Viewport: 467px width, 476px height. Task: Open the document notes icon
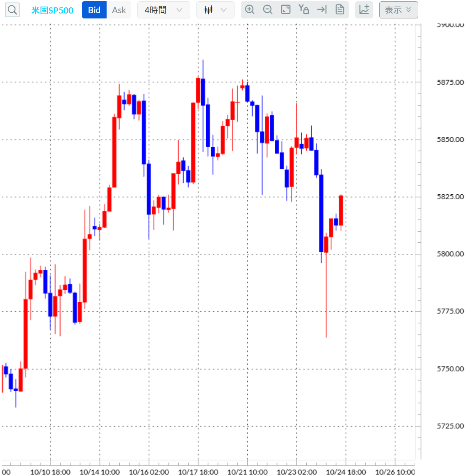coord(340,10)
